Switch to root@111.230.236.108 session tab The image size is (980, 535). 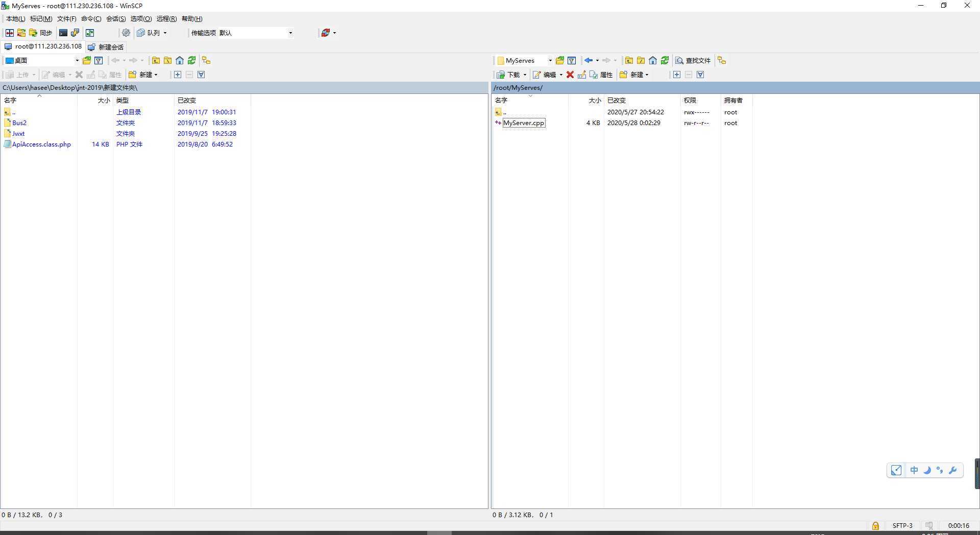(x=43, y=46)
